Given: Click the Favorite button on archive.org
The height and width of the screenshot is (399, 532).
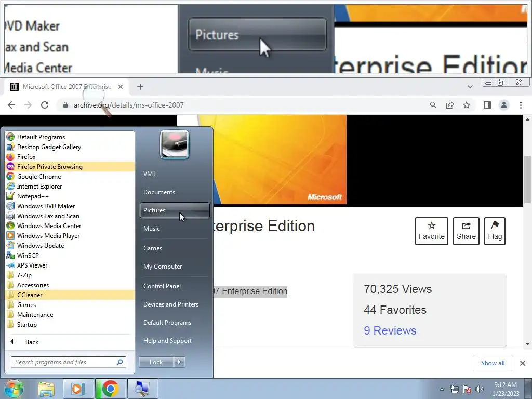Looking at the screenshot, I should [x=432, y=231].
